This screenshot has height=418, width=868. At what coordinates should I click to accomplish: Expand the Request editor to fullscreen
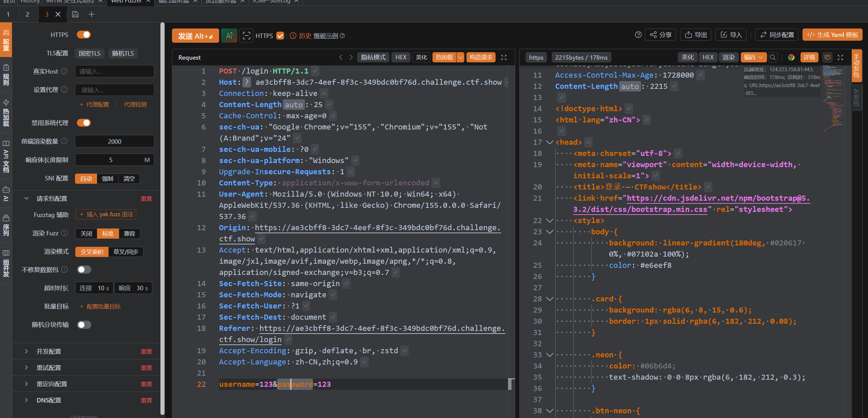pos(504,58)
